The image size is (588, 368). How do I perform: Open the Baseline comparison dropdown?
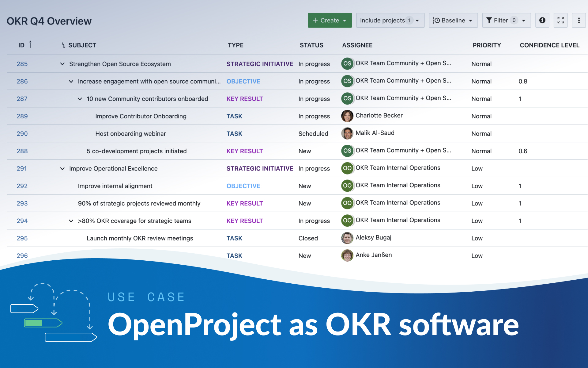(453, 20)
